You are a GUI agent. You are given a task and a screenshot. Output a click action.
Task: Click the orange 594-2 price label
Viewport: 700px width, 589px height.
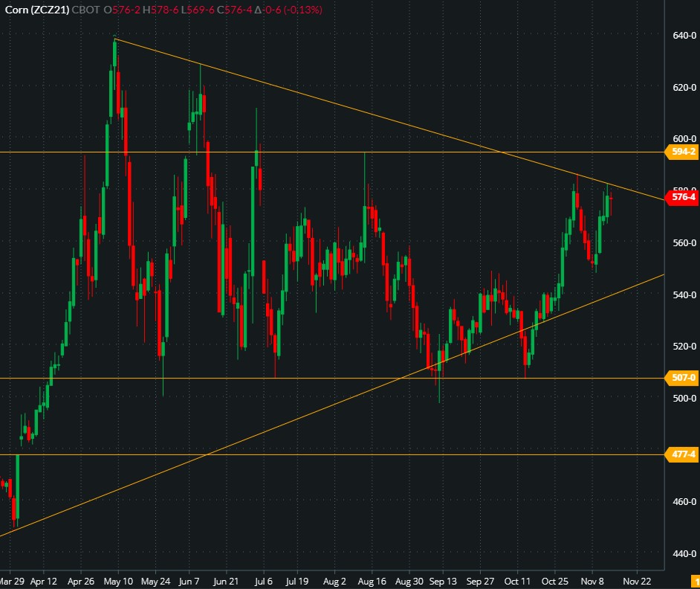pyautogui.click(x=683, y=152)
